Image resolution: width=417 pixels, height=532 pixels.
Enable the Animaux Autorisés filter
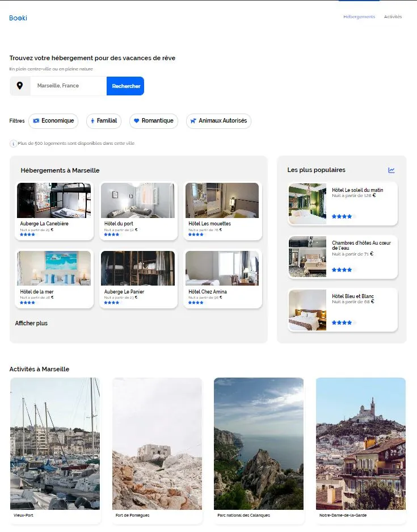[x=218, y=121]
